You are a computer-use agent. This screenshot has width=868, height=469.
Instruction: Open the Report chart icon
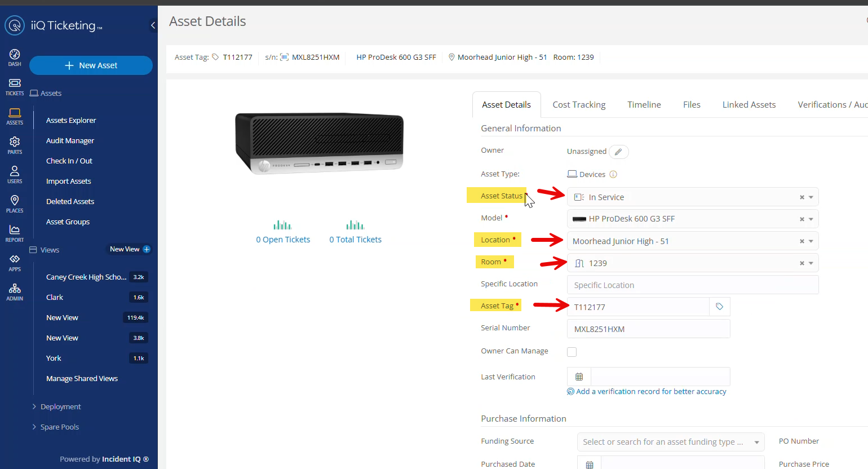point(15,232)
